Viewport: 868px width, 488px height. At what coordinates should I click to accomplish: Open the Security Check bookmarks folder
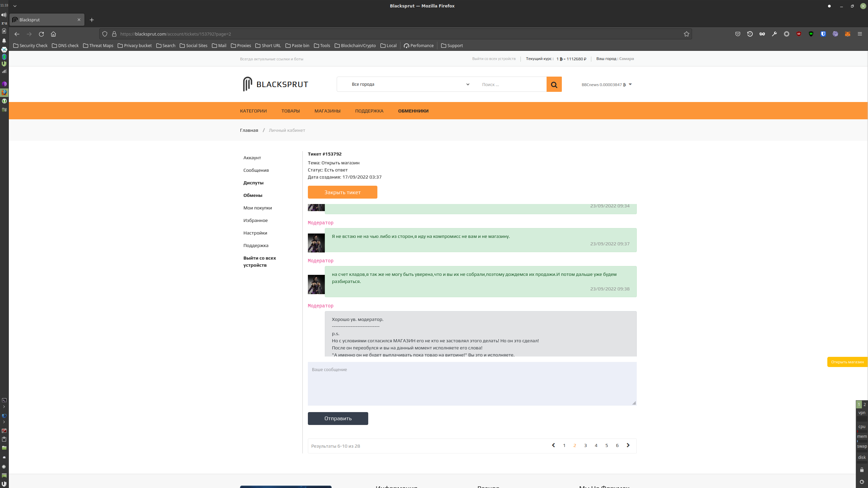pos(30,45)
